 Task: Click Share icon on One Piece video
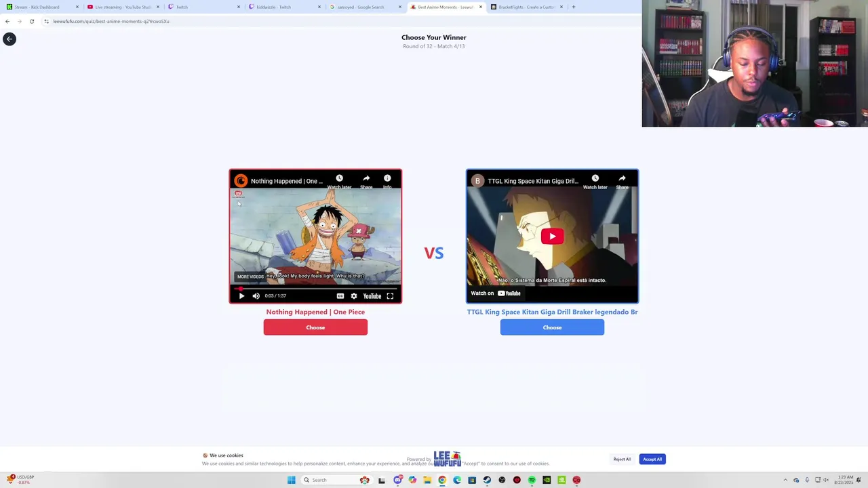[x=366, y=181]
